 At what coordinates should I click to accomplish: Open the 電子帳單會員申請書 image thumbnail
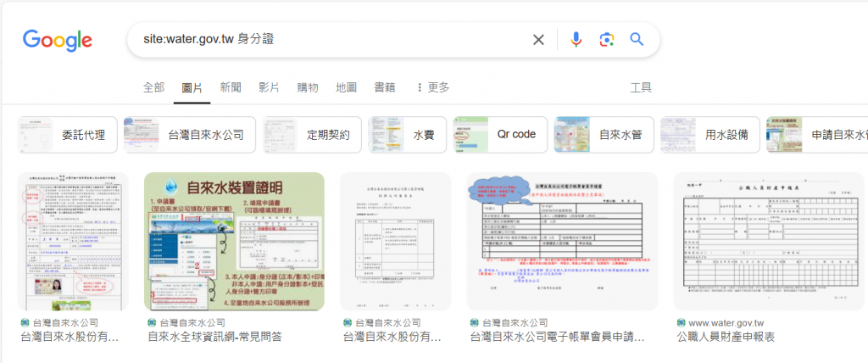(x=562, y=241)
